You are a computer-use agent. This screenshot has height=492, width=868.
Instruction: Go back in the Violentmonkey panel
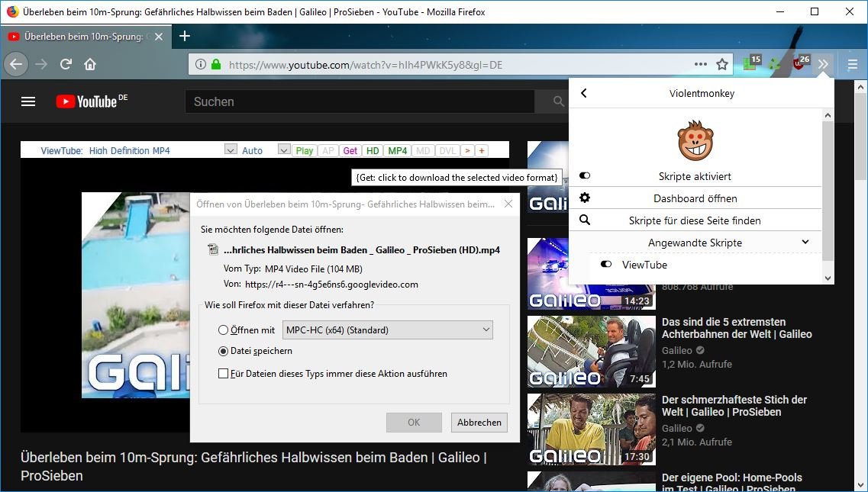[x=584, y=93]
